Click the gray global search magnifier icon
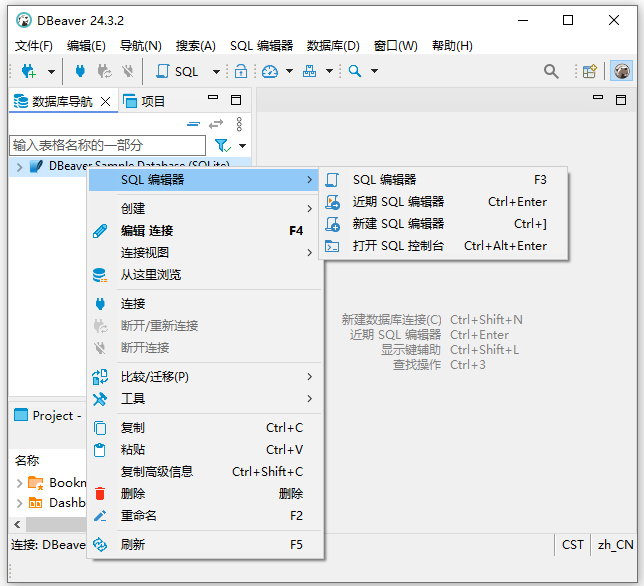The image size is (644, 586). click(x=551, y=71)
